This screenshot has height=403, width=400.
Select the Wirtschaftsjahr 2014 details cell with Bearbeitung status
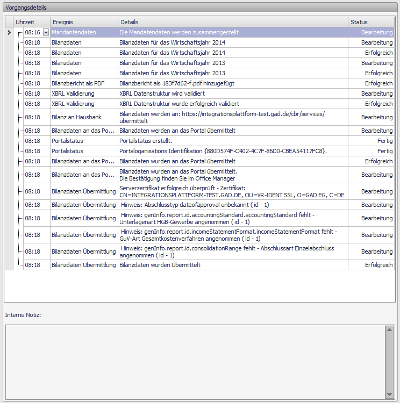[x=233, y=43]
